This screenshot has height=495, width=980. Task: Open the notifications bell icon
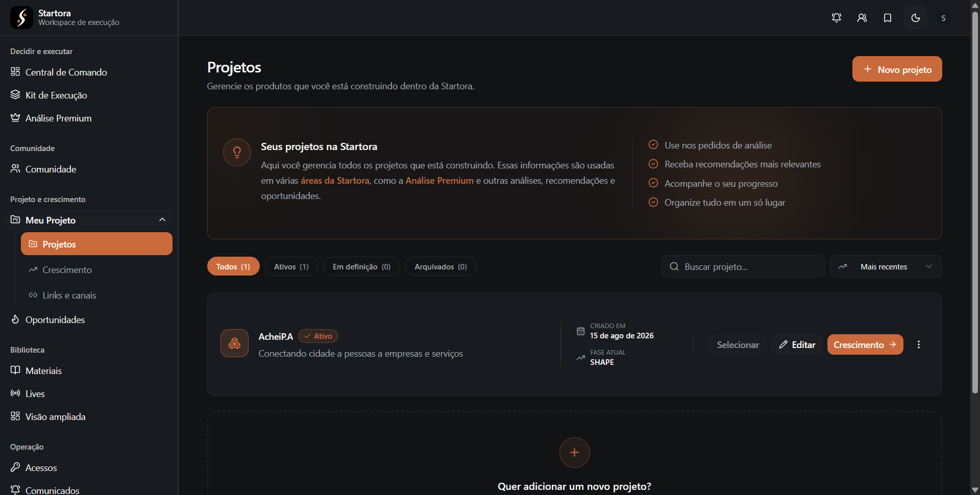837,18
